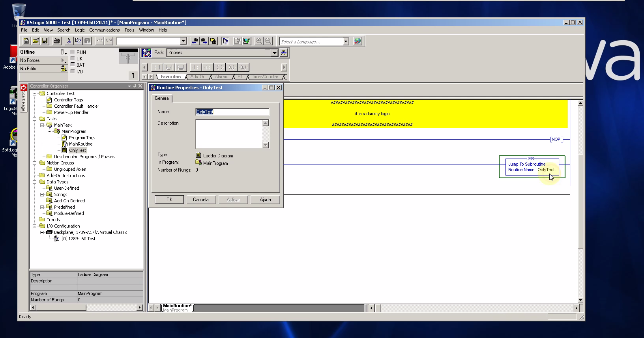
Task: Save the project with the floppy icon
Action: click(x=45, y=41)
